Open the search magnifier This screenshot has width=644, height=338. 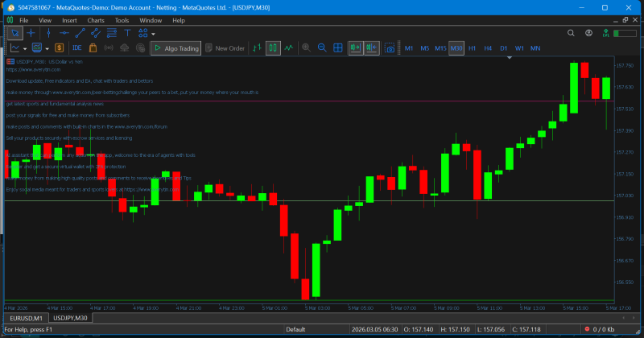click(571, 33)
